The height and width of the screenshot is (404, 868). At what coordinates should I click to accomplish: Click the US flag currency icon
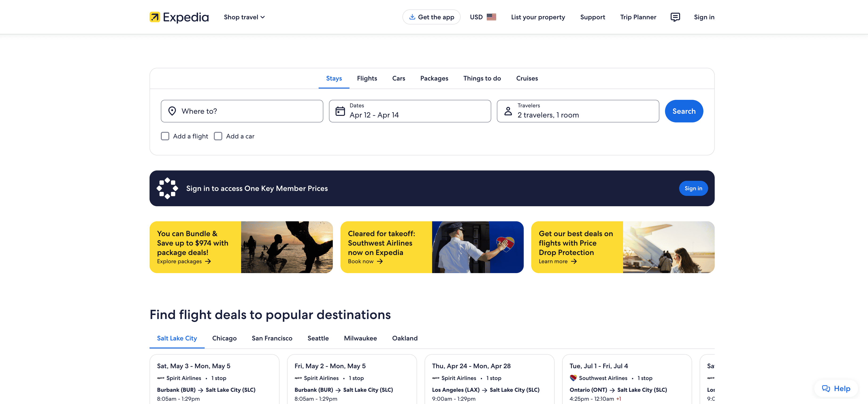(x=491, y=17)
